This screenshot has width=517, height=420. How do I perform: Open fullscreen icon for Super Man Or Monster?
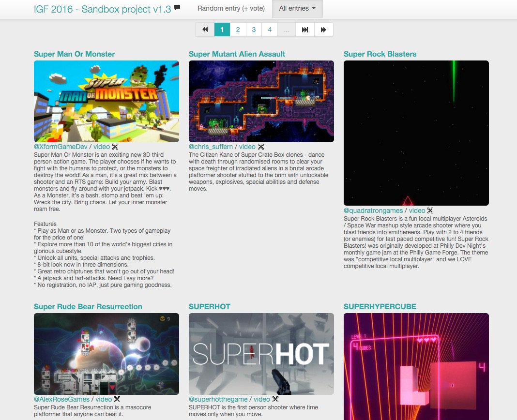[x=115, y=147]
